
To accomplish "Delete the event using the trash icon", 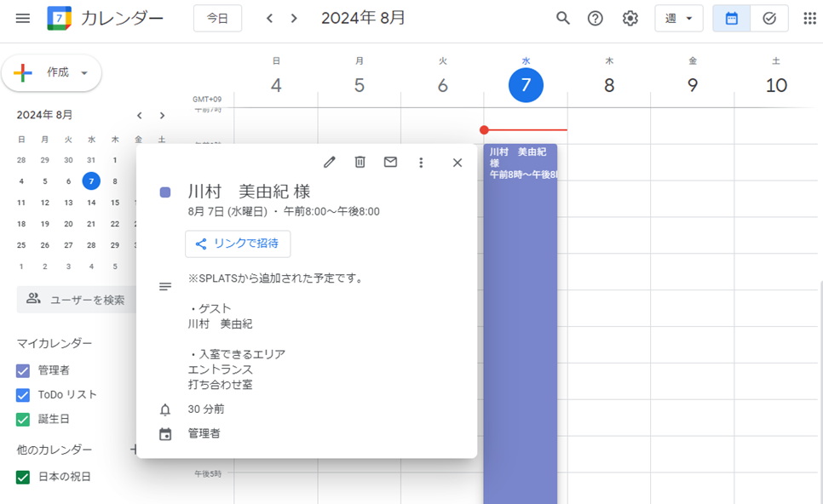I will [x=360, y=162].
